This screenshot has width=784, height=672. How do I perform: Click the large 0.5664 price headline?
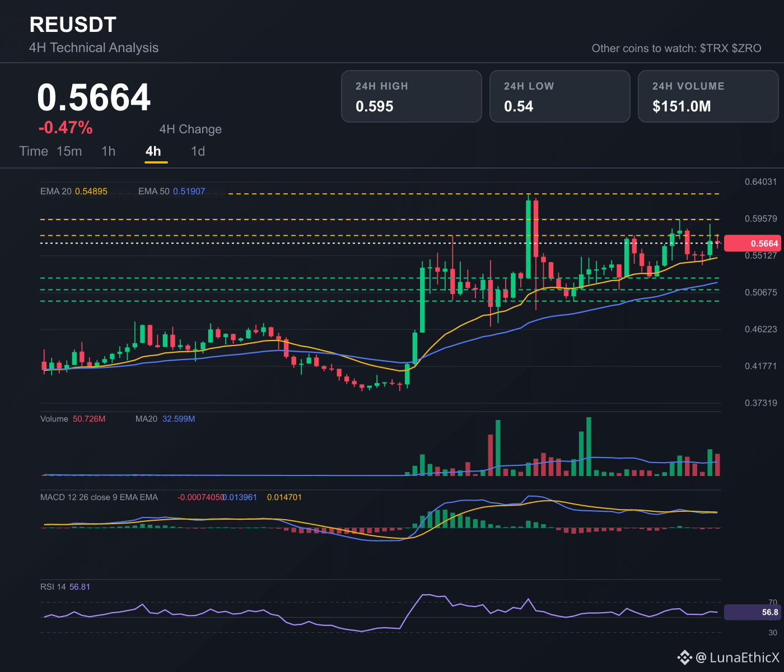point(94,97)
